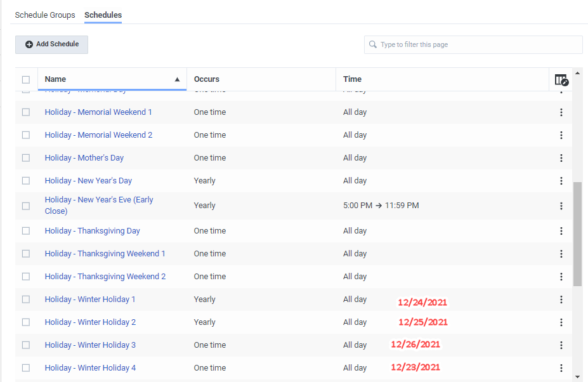The image size is (588, 382).
Task: Click 'Yearly' in the New Year's Day row
Action: coord(205,181)
